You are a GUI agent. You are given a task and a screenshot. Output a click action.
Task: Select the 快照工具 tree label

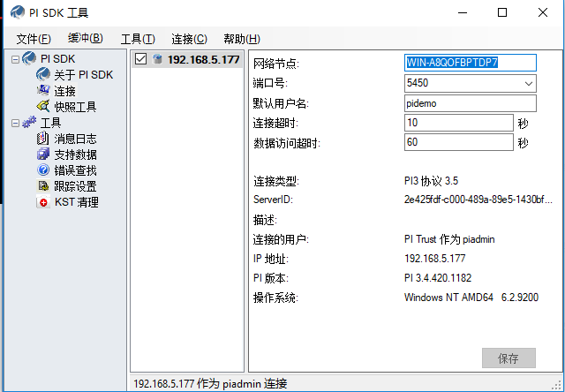pos(75,107)
